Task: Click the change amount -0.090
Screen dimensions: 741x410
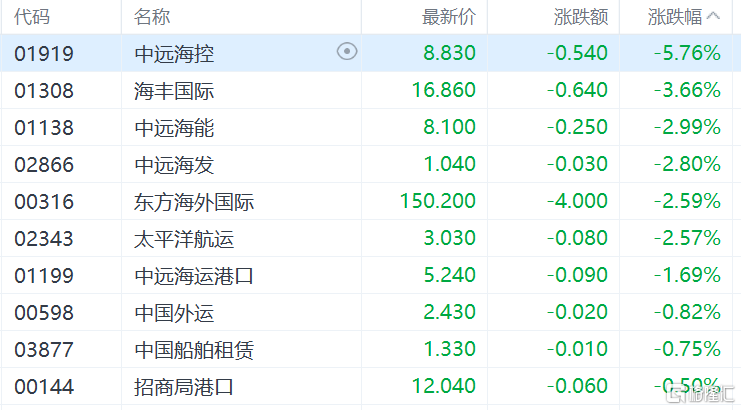Action: tap(577, 274)
